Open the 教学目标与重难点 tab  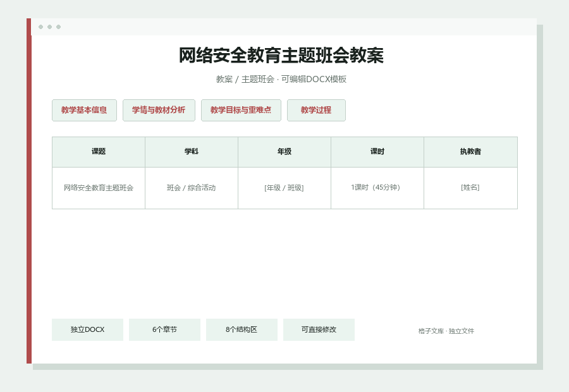point(241,110)
